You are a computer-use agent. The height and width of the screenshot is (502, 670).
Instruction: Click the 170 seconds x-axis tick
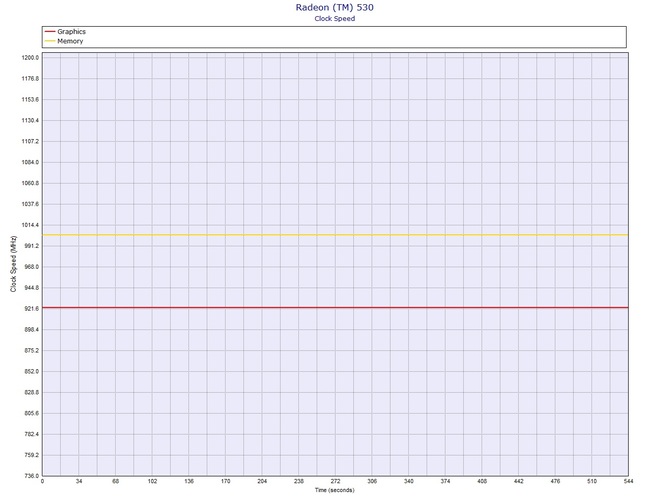coord(226,481)
